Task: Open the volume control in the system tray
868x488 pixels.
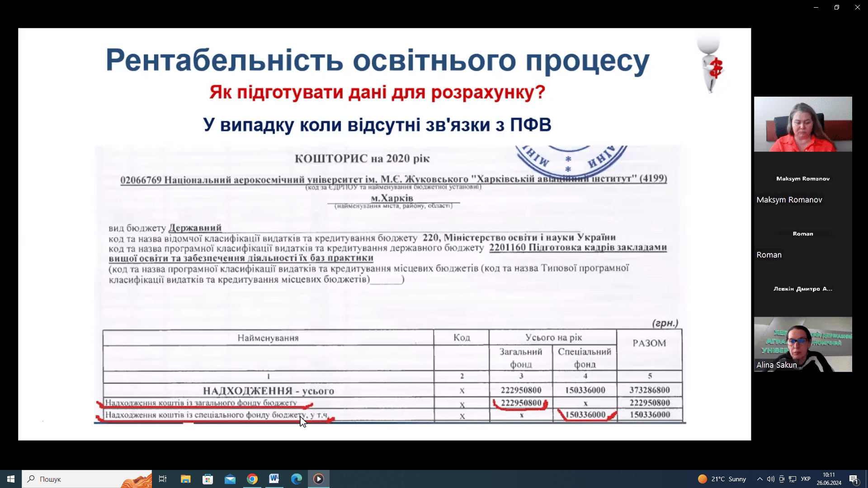Action: (771, 479)
